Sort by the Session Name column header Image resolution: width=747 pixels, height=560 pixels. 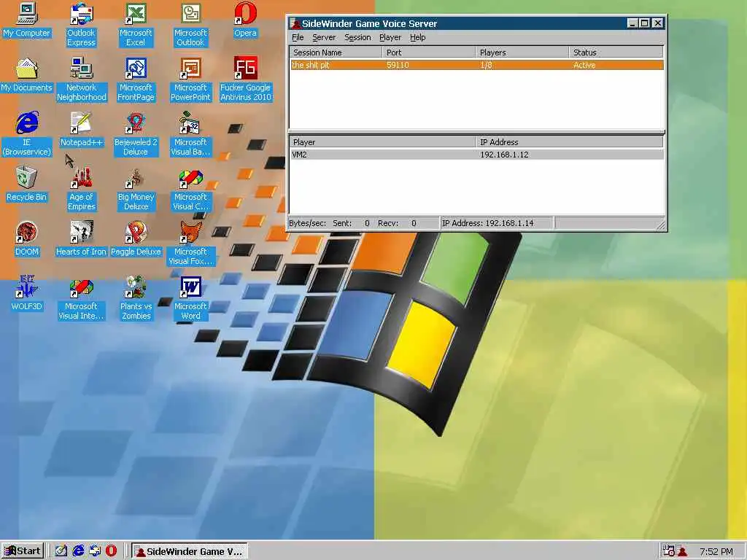(336, 52)
